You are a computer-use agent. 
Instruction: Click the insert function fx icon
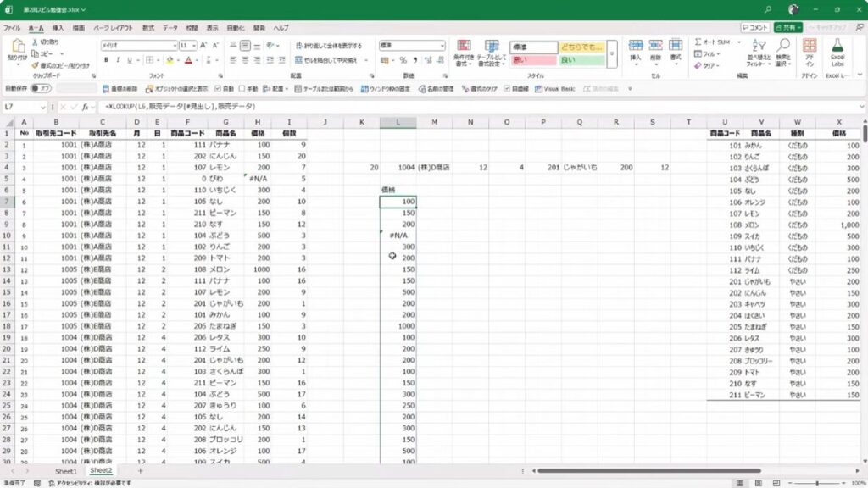tap(86, 108)
